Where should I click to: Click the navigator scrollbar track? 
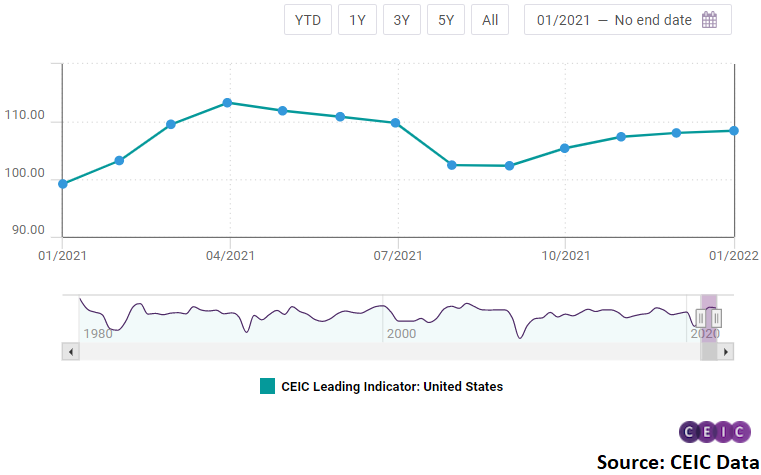point(380,352)
